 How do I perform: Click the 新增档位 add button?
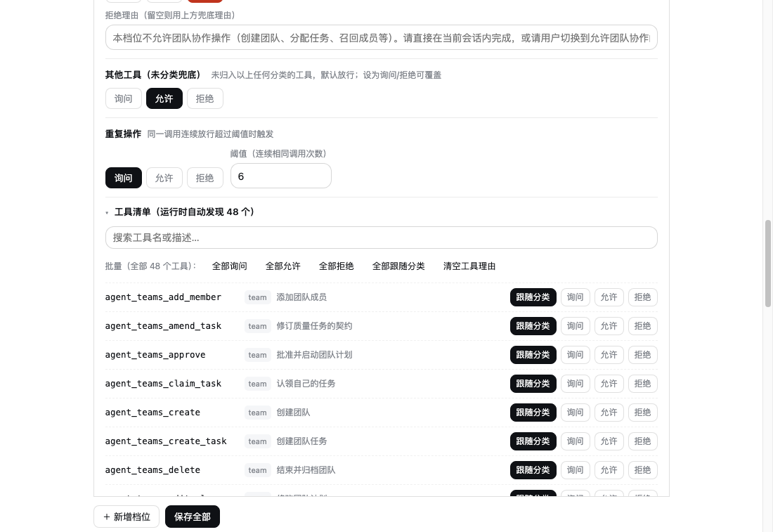pyautogui.click(x=126, y=517)
